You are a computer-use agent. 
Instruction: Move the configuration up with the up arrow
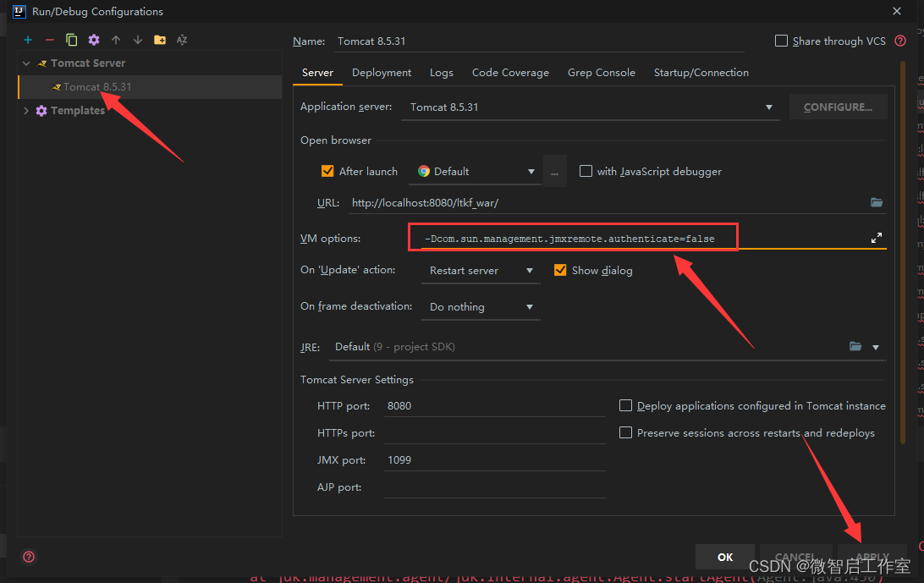[x=115, y=40]
